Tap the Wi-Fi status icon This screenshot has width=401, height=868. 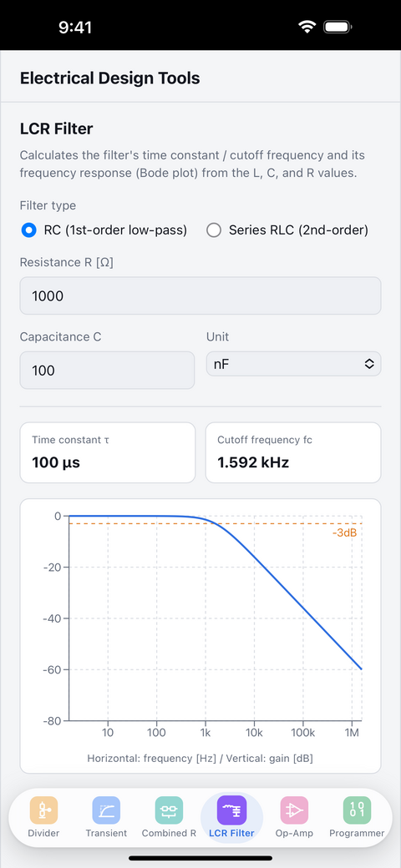click(307, 27)
